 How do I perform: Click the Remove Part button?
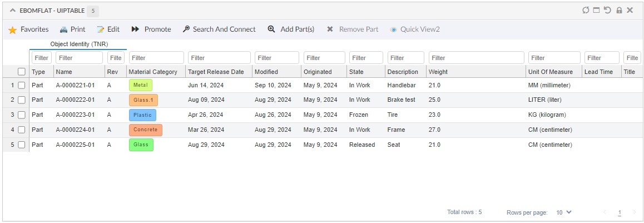pyautogui.click(x=353, y=29)
